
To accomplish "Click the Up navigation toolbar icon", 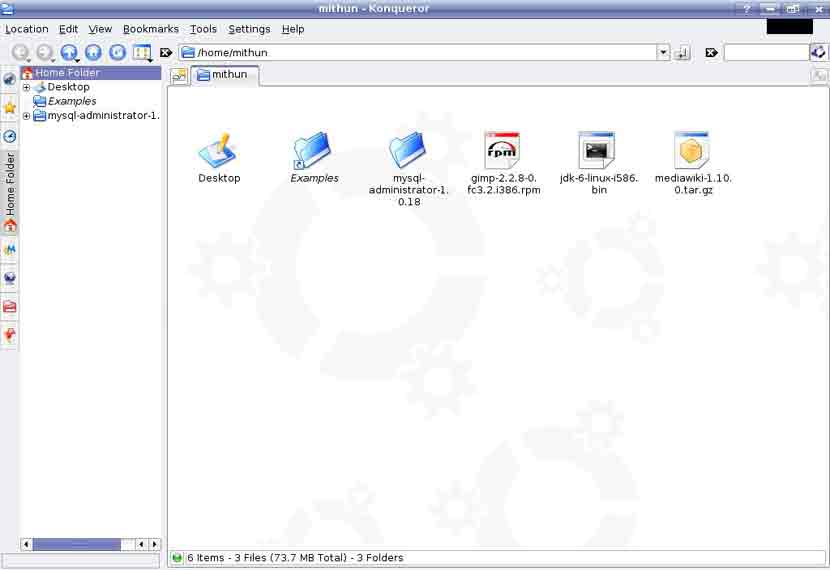I will 69,52.
